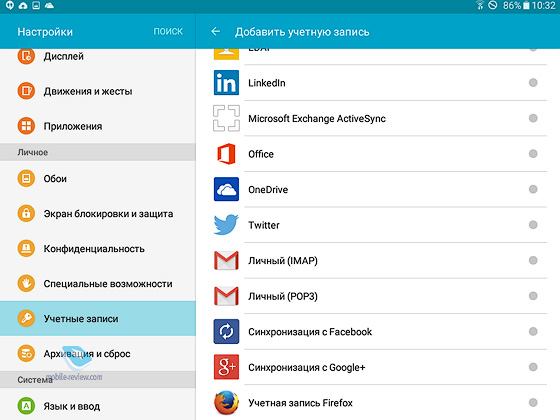Choose Microsoft Exchange ActiveSync account
This screenshot has width=560, height=420.
click(379, 118)
